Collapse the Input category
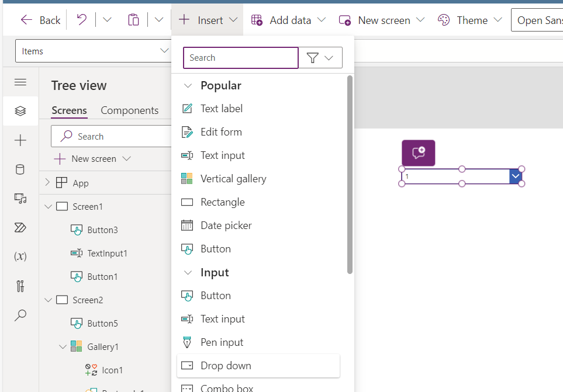 [x=188, y=273]
